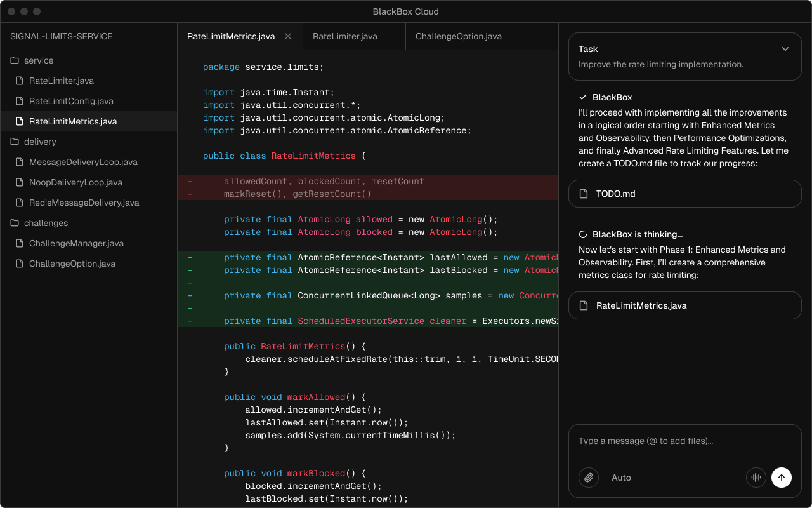Close the RateLimitMetrics.java tab

click(288, 36)
